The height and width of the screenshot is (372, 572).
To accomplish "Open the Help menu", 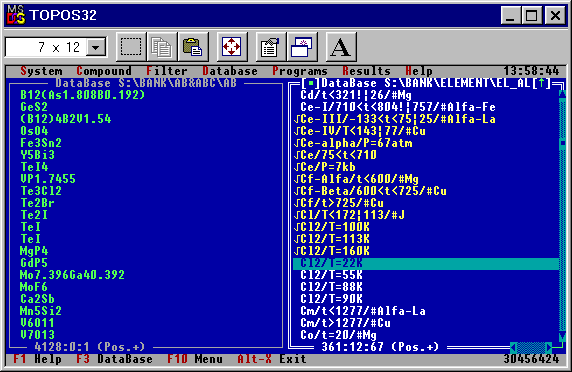I will [419, 71].
